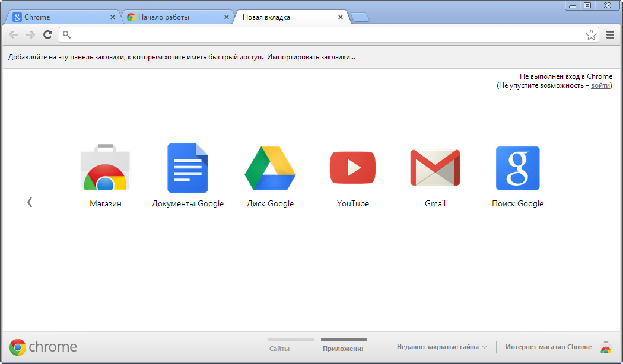The width and height of the screenshot is (623, 364).
Task: Reload the current page
Action: [x=47, y=34]
